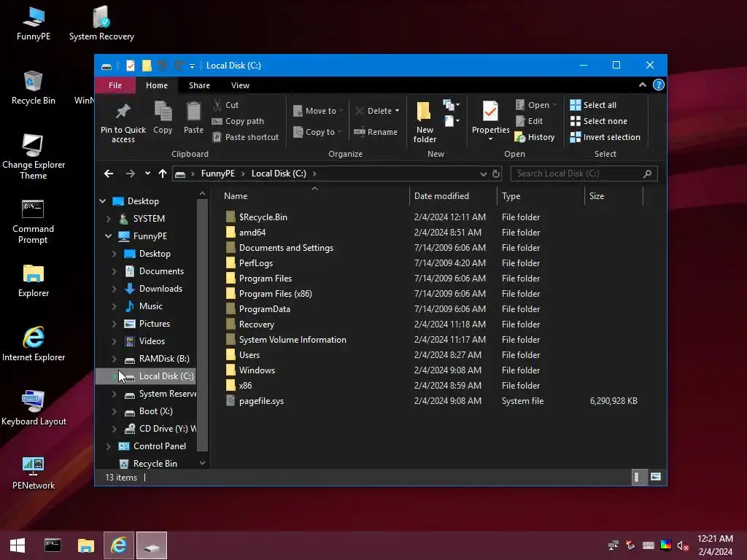Image resolution: width=747 pixels, height=560 pixels.
Task: Click the search magnifier icon
Action: pos(647,174)
